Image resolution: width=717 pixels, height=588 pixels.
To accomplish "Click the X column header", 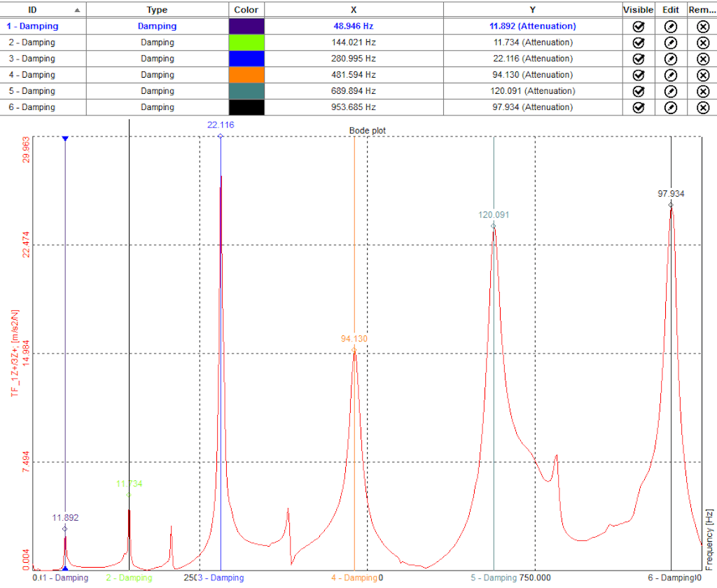I will [x=354, y=10].
